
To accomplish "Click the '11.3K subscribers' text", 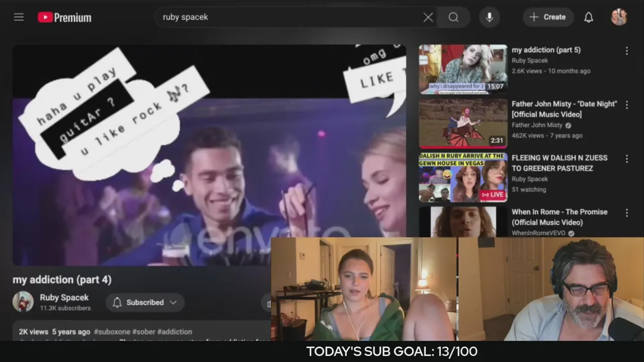I will click(x=65, y=308).
